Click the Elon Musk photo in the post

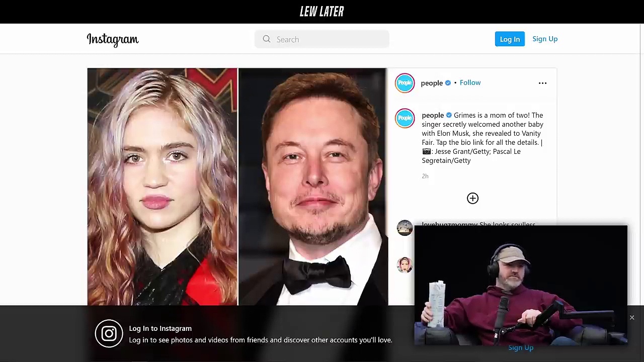tap(312, 187)
